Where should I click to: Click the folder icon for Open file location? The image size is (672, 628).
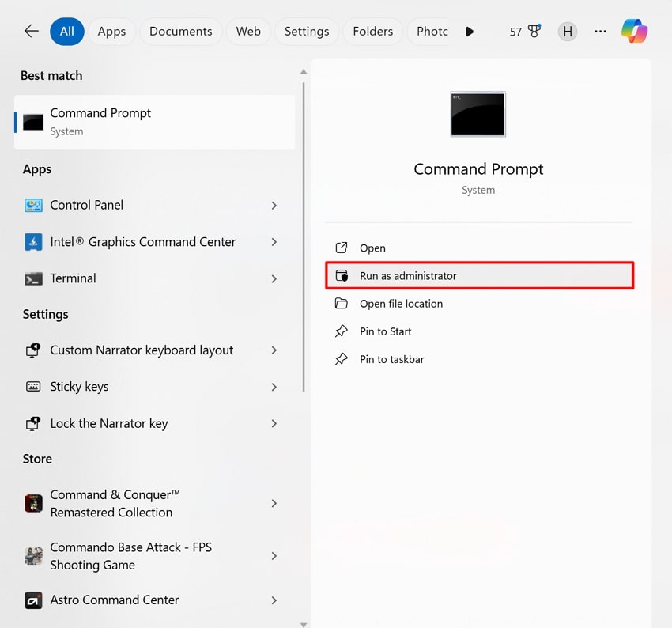(x=342, y=304)
